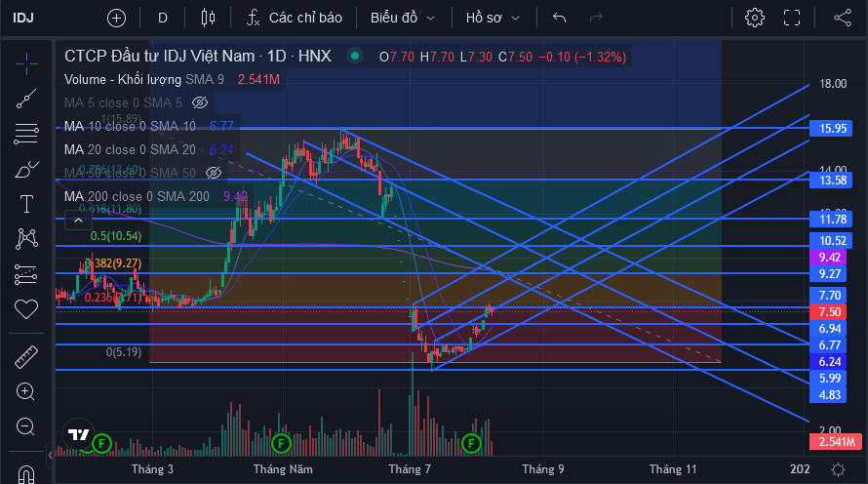868x484 pixels.
Task: Click the CTCP Đầu tư IDJ Việt Nam title
Action: pos(198,56)
